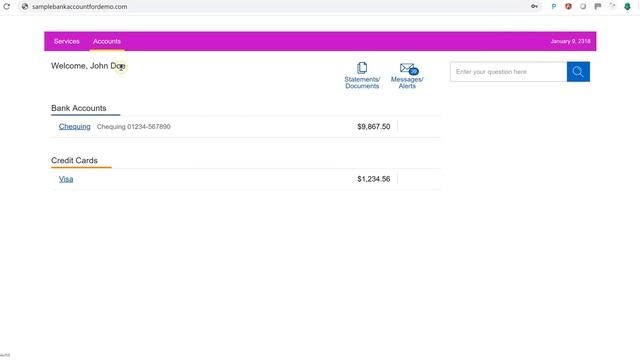Viewport: 640px width, 360px height.
Task: Click the red shield extension icon
Action: point(568,7)
